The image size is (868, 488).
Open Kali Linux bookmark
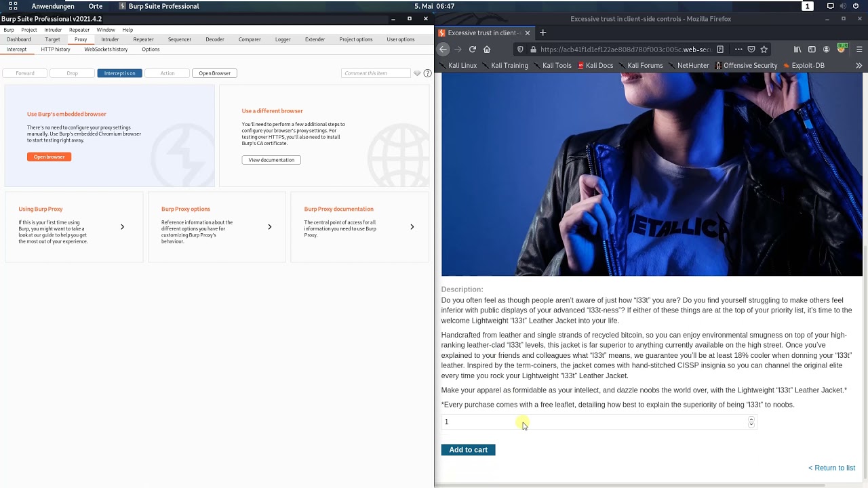[458, 66]
